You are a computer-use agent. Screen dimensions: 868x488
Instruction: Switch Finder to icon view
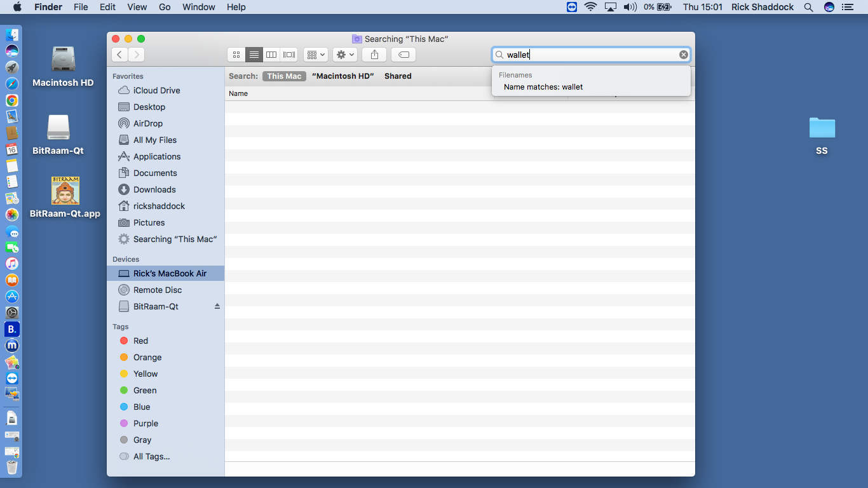coord(236,55)
